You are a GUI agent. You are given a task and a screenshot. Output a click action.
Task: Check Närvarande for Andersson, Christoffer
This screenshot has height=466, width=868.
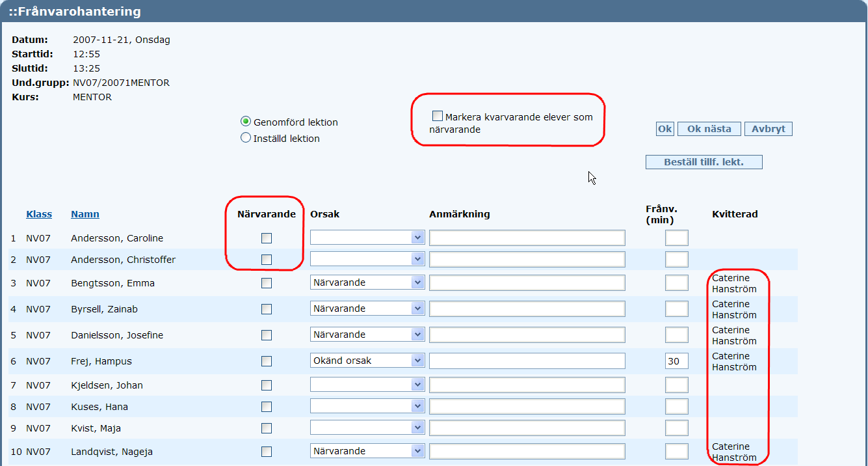[x=267, y=260]
